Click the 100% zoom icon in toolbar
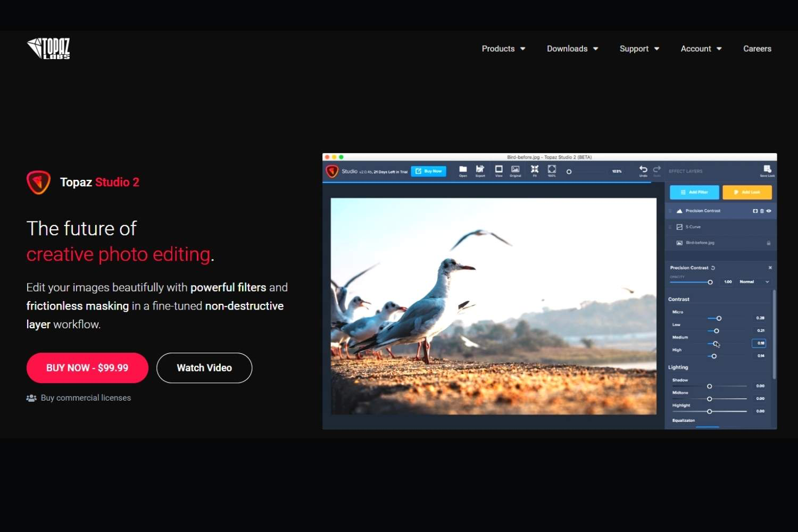 [552, 169]
